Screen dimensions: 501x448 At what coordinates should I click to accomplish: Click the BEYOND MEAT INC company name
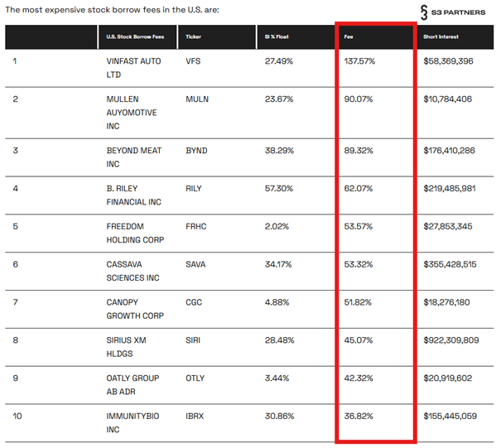coord(133,157)
